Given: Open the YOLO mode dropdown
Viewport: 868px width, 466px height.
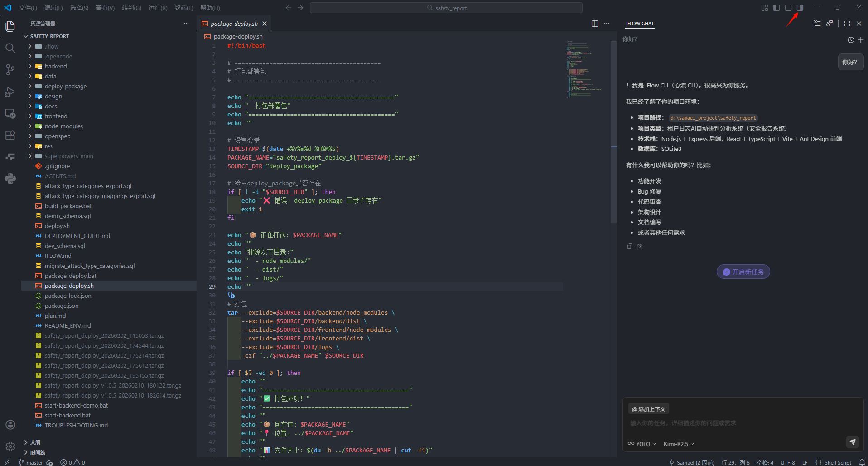Looking at the screenshot, I should 642,444.
